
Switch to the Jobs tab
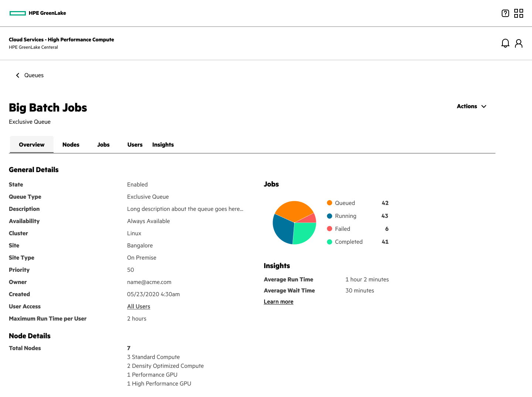click(103, 145)
